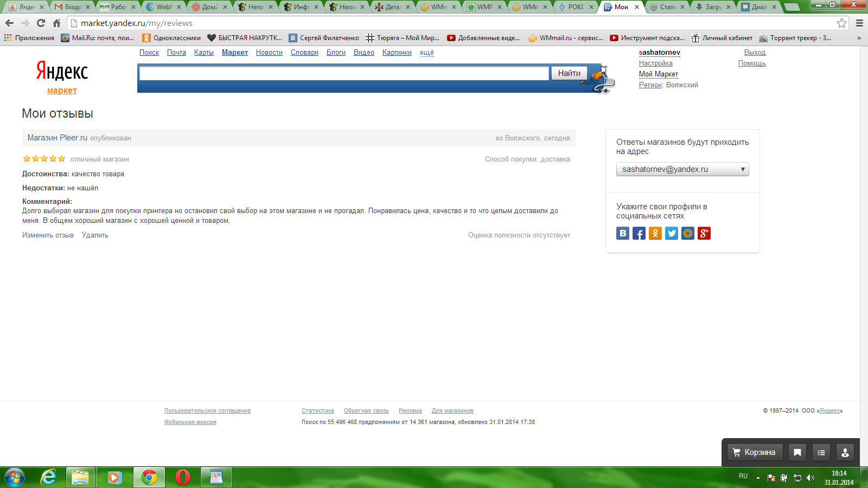Open Windows Explorer folder on taskbar
This screenshot has height=488, width=868.
click(x=80, y=477)
